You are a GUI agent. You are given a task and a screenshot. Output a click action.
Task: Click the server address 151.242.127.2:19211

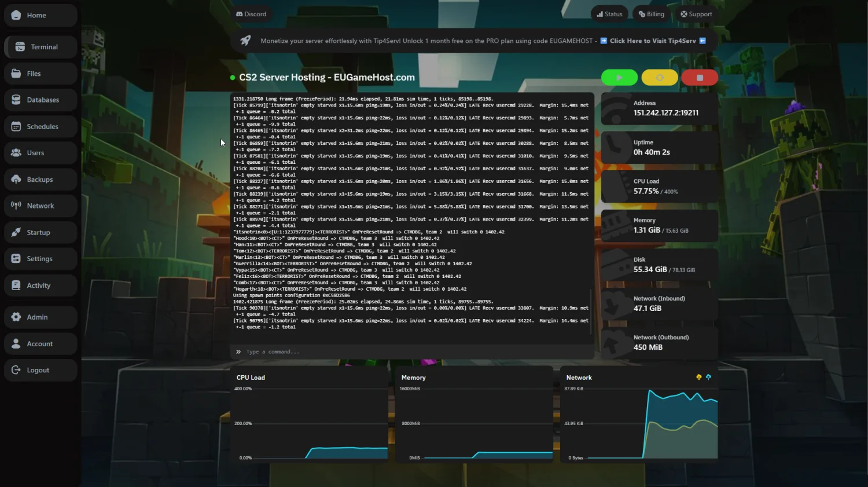tap(665, 113)
